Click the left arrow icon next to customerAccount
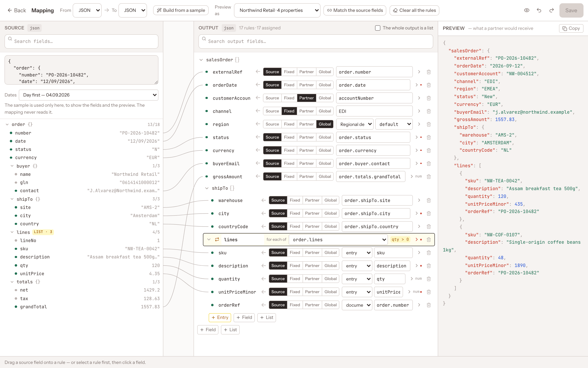Image resolution: width=588 pixels, height=368 pixels. click(258, 98)
